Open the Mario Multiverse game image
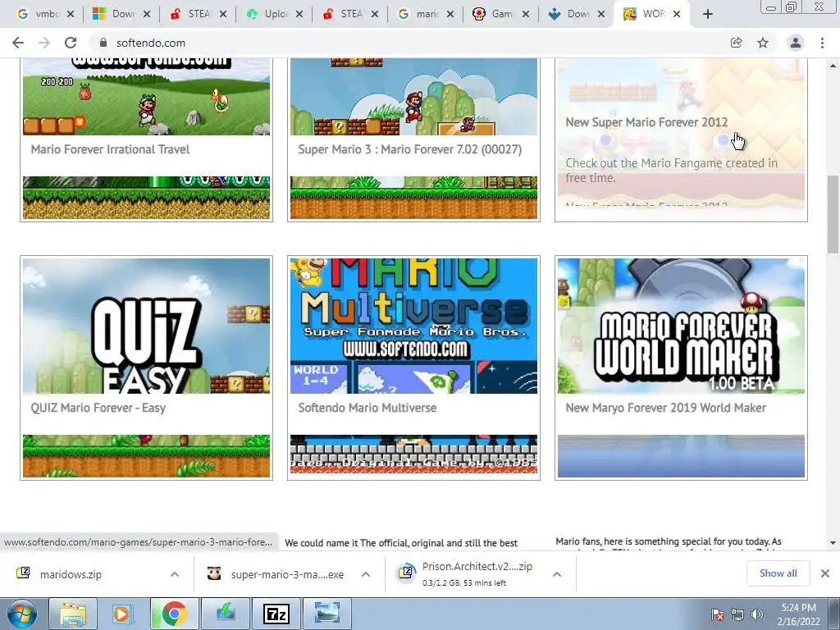 (413, 326)
